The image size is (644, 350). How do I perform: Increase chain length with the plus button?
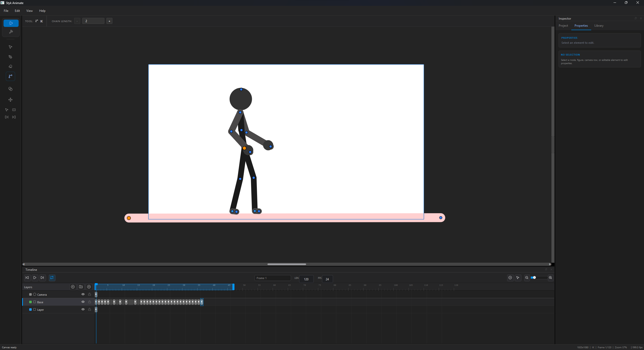[109, 21]
